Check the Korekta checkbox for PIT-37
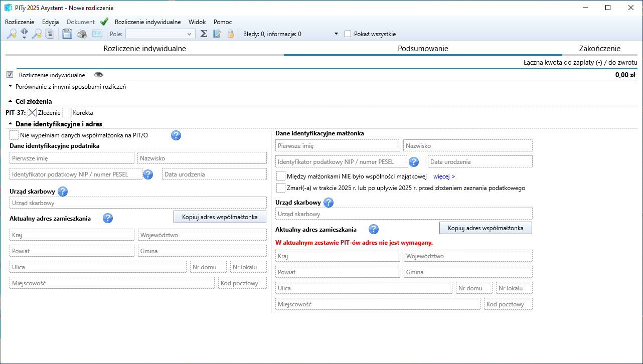The height and width of the screenshot is (364, 643). tap(67, 113)
